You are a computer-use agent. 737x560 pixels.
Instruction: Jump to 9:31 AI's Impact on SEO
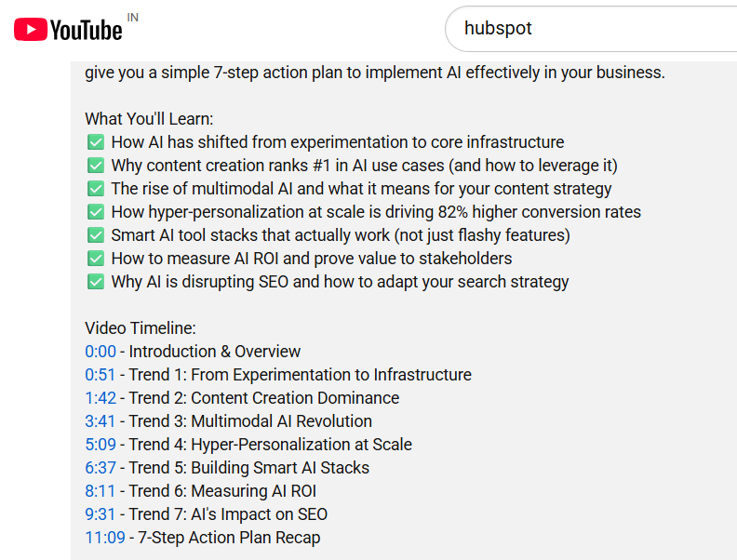(100, 514)
